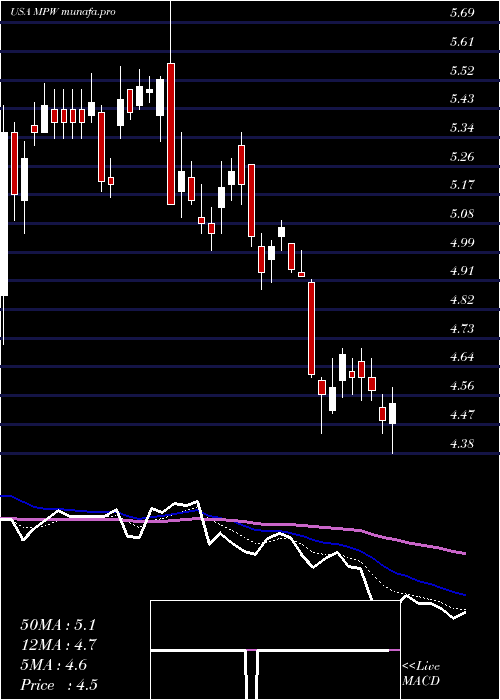Click the '5MA : 4.6' readout

click(x=54, y=665)
